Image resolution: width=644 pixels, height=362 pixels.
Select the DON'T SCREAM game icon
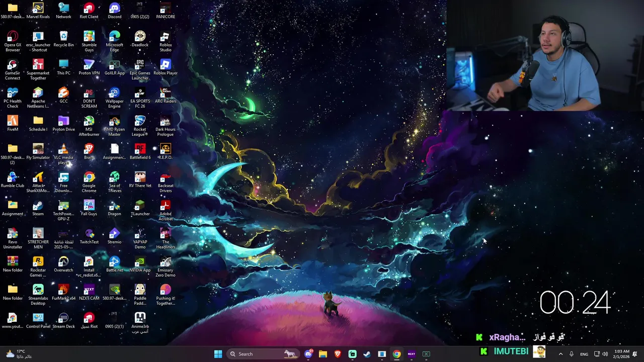89,98
